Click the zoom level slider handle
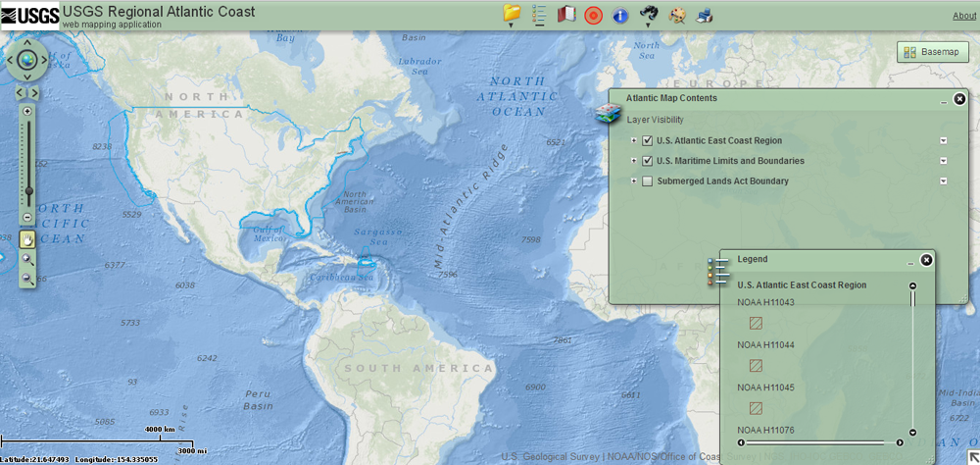The width and height of the screenshot is (980, 465). [28, 191]
